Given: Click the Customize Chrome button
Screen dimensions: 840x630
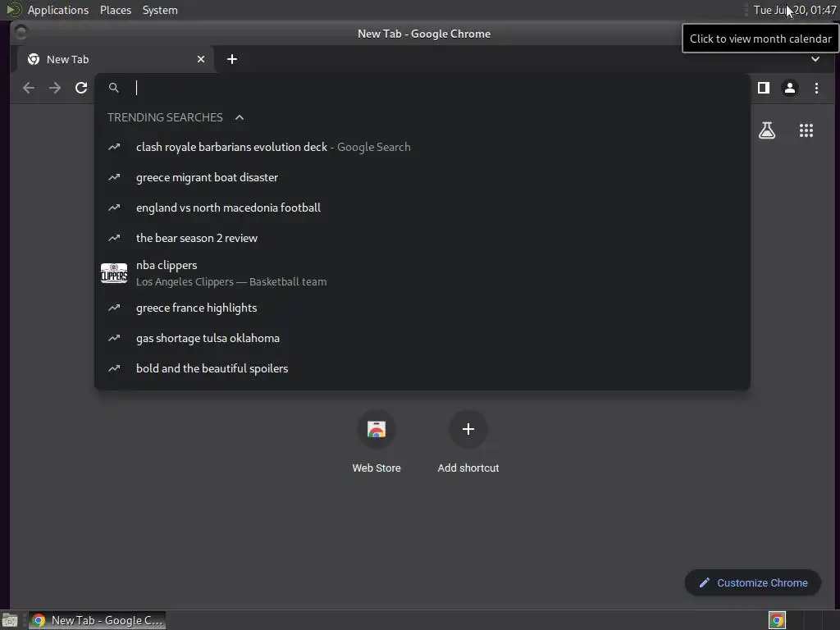Looking at the screenshot, I should pos(753,583).
